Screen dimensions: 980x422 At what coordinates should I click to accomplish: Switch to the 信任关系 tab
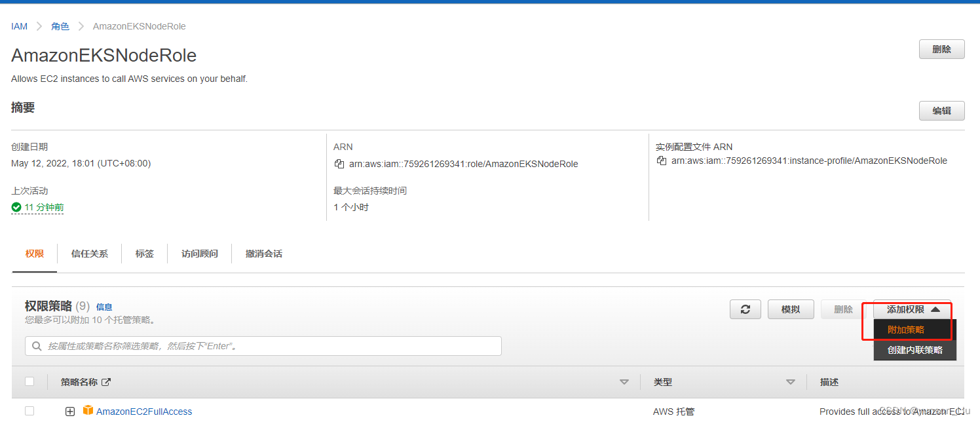pos(90,254)
